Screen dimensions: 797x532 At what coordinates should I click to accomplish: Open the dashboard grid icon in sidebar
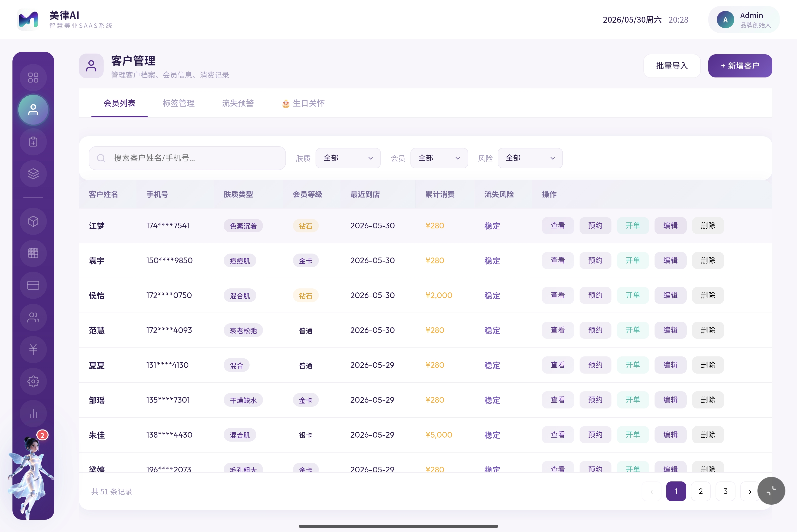(33, 78)
